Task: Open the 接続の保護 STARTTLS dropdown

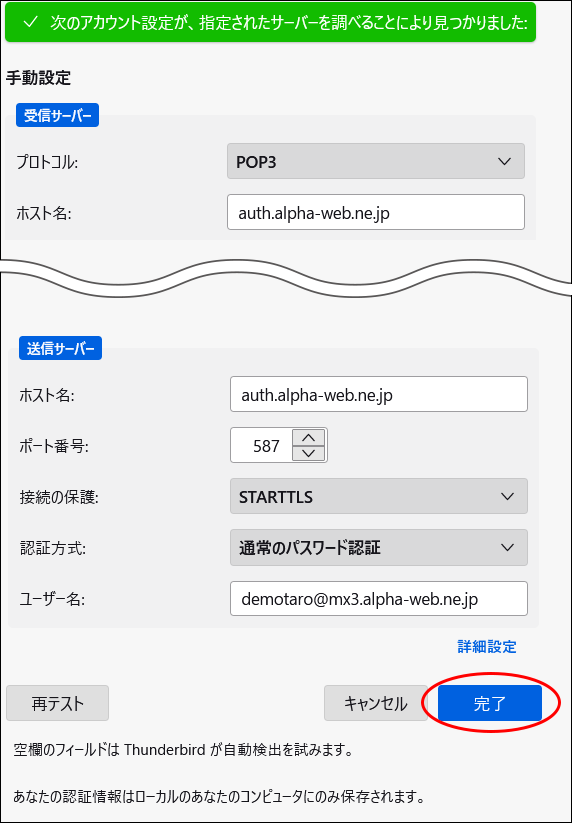Action: (x=379, y=496)
